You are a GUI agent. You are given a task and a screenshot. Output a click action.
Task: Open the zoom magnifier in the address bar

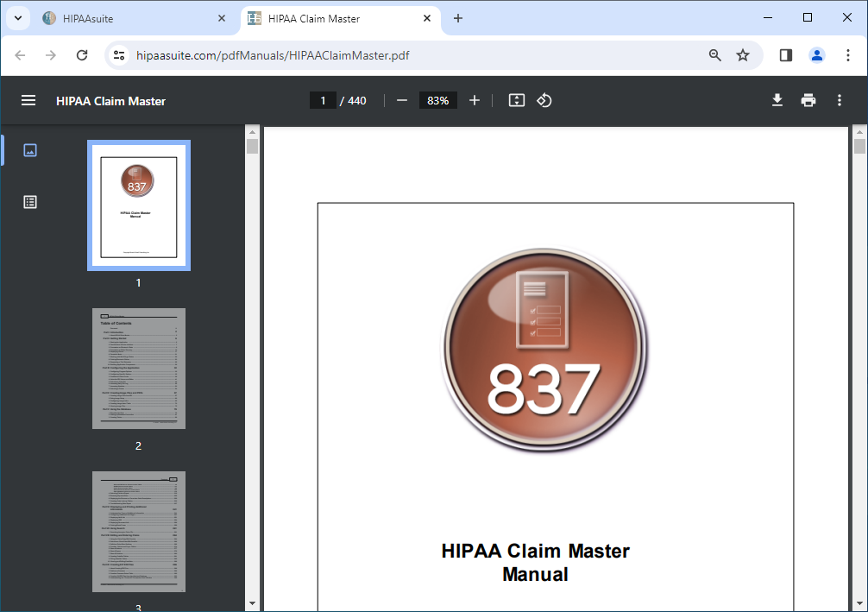click(714, 55)
